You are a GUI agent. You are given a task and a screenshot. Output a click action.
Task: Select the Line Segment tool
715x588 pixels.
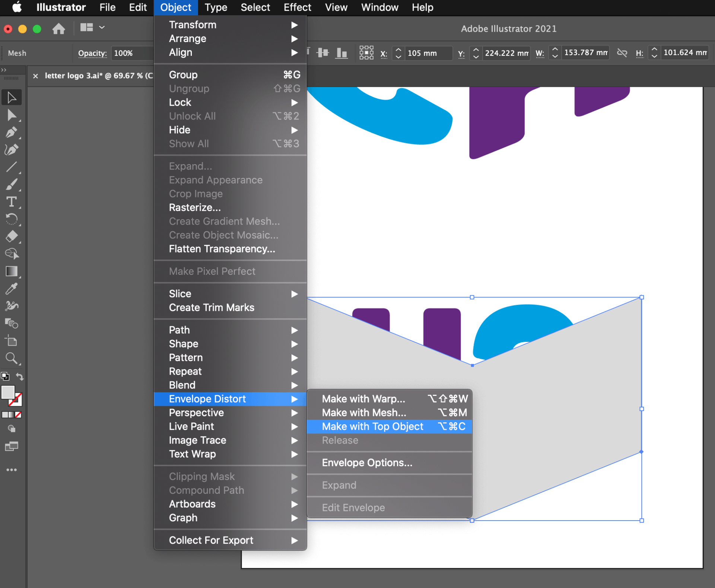tap(12, 167)
